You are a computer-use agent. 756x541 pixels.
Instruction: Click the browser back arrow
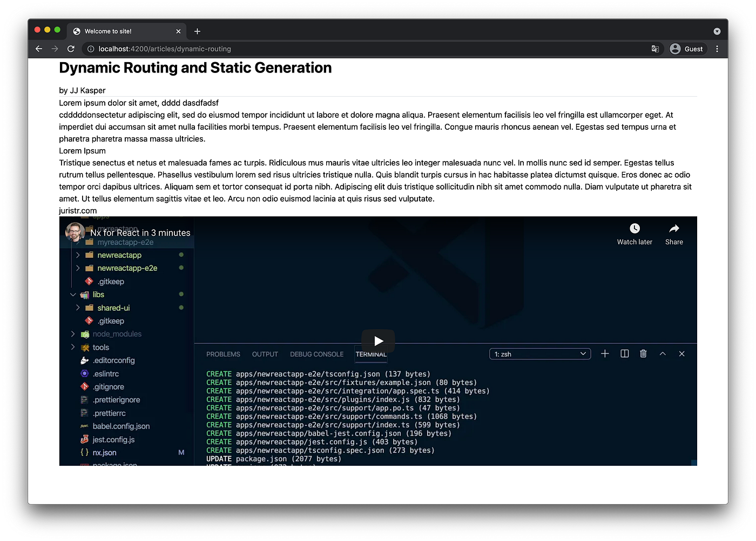(38, 49)
